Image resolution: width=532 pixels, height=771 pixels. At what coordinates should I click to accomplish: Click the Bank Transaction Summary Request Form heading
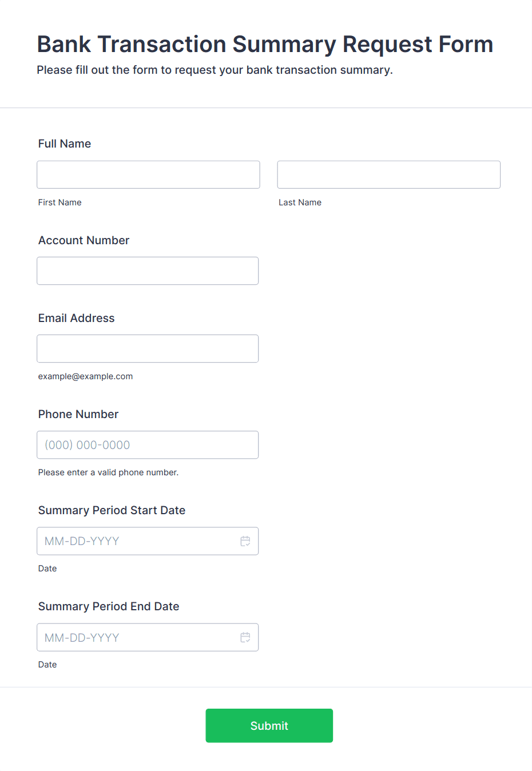tap(265, 44)
